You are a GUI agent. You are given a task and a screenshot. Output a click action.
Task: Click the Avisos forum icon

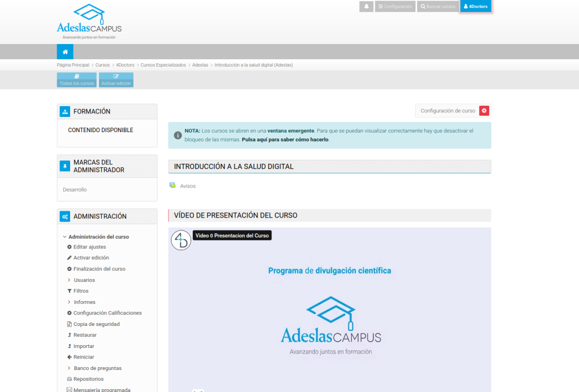172,185
